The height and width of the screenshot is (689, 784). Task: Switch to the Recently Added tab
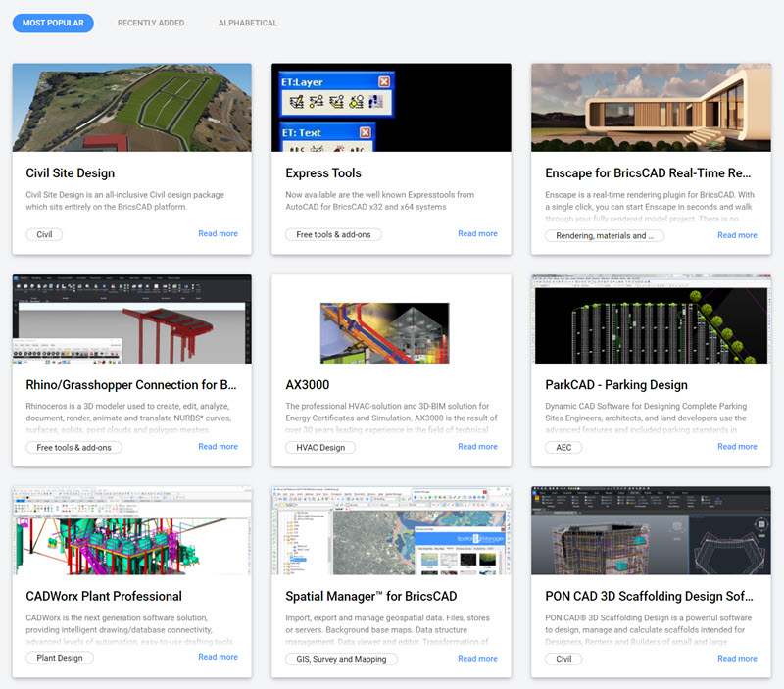(x=151, y=23)
